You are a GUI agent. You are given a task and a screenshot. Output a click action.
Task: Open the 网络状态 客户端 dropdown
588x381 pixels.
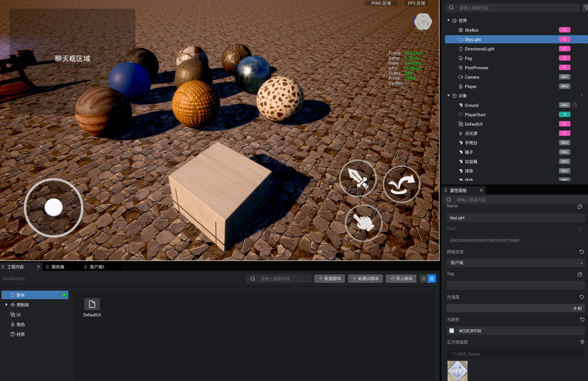pyautogui.click(x=516, y=263)
